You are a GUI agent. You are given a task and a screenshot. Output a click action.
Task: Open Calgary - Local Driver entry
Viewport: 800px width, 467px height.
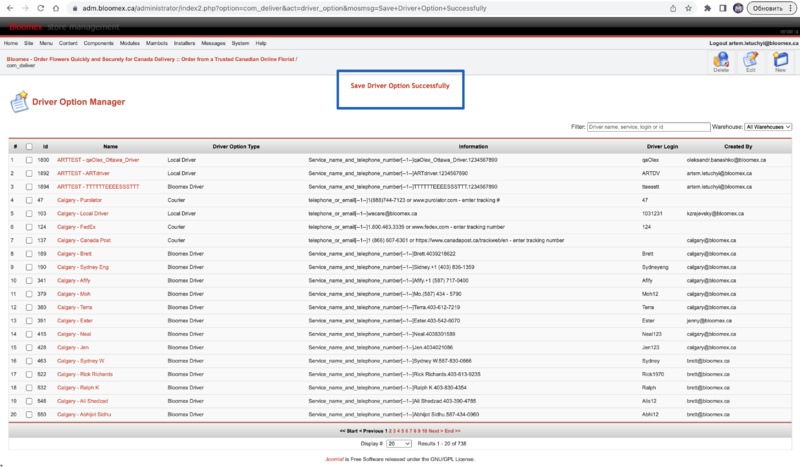coord(83,214)
